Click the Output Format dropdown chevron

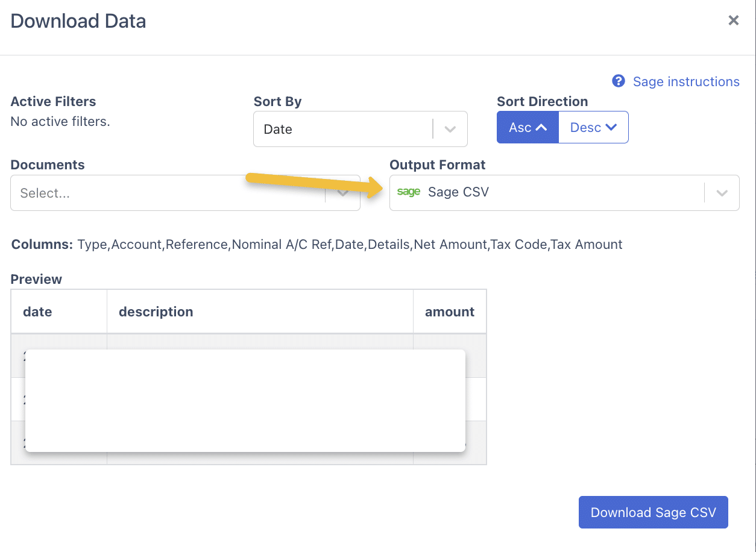722,193
